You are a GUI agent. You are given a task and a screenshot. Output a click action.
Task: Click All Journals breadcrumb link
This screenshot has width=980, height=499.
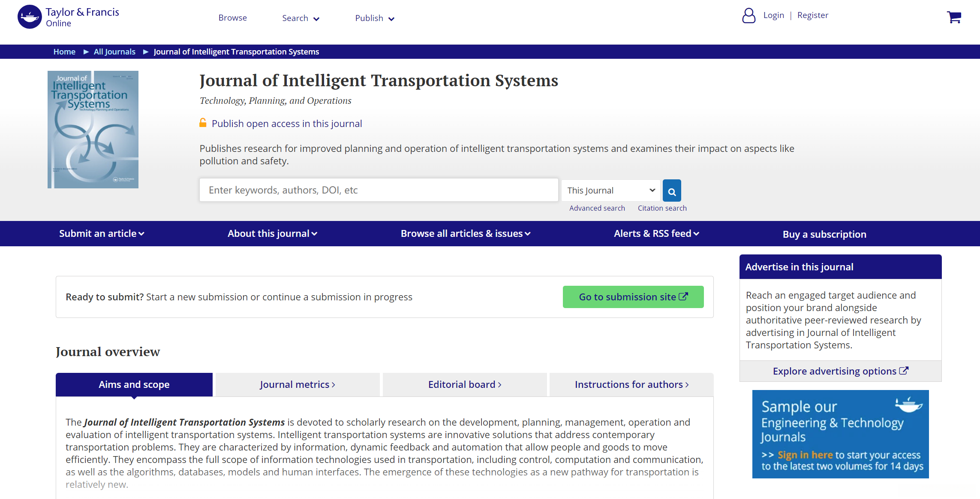[x=114, y=51]
